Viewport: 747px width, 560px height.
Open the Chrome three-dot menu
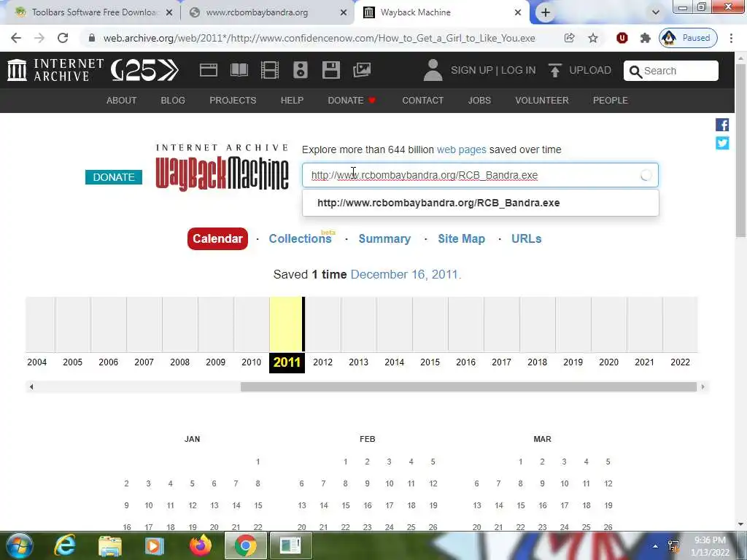tap(731, 38)
